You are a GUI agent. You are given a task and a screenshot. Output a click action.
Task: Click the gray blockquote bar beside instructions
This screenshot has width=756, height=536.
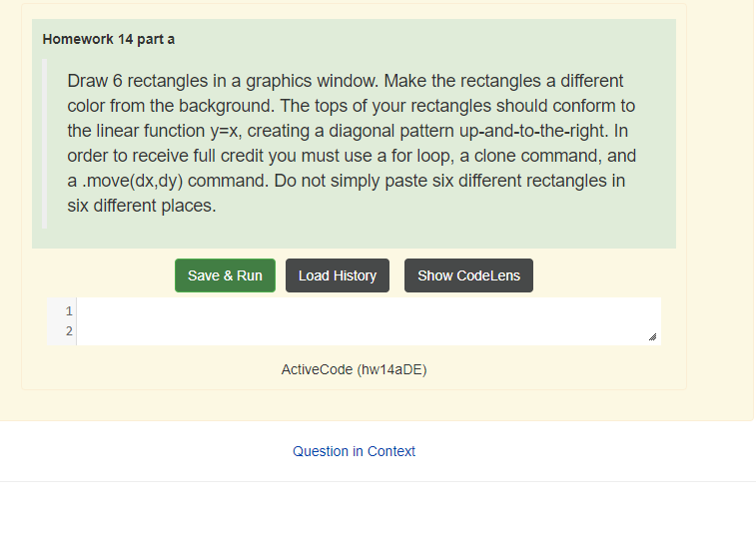click(44, 144)
